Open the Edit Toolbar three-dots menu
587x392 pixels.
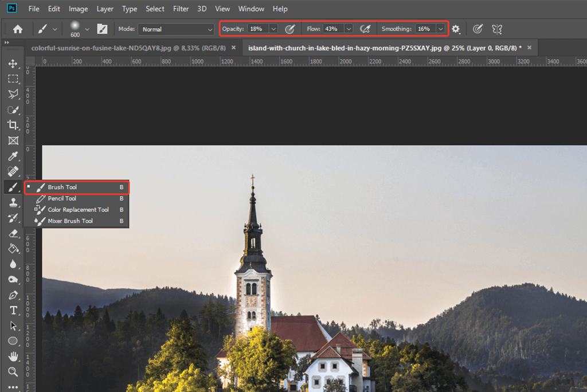click(x=13, y=387)
